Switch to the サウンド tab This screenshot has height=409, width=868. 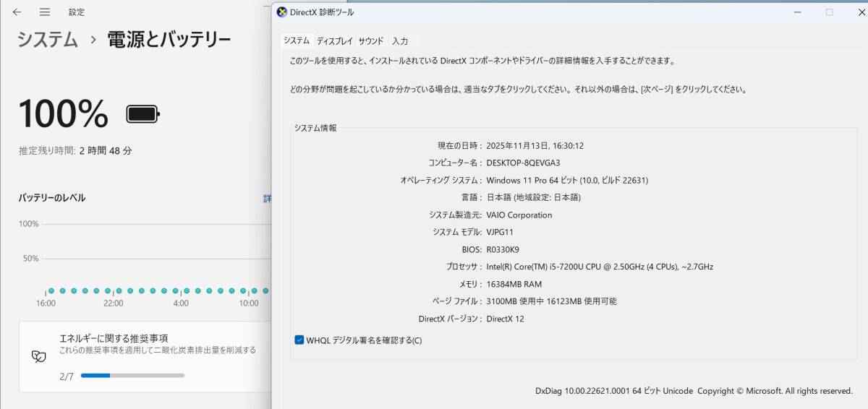coord(371,41)
